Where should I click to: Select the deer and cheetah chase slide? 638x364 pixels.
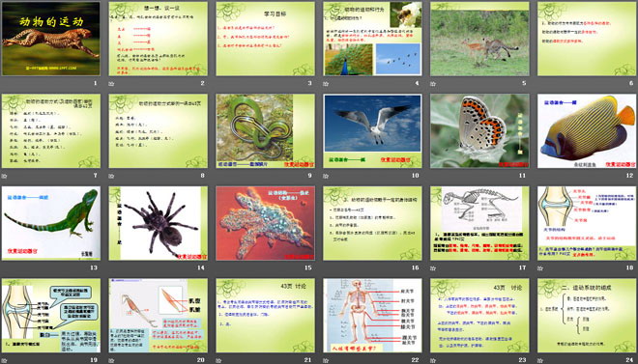(x=479, y=39)
